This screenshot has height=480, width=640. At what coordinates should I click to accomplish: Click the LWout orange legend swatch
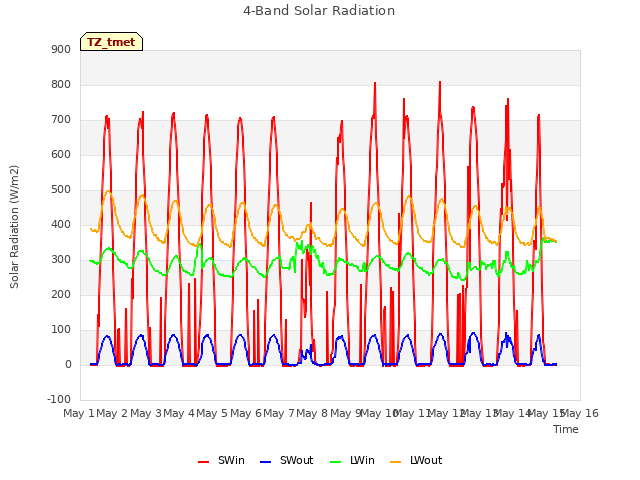[x=396, y=462]
